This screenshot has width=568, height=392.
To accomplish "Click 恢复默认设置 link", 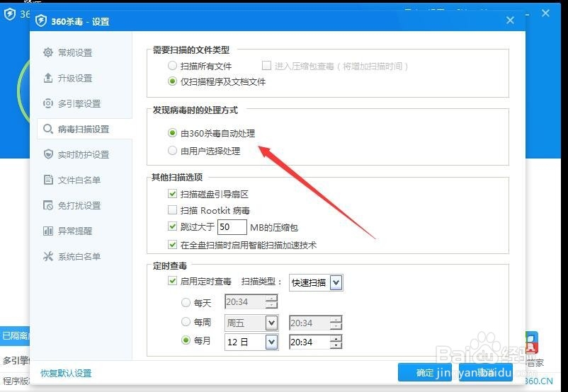I will click(66, 373).
